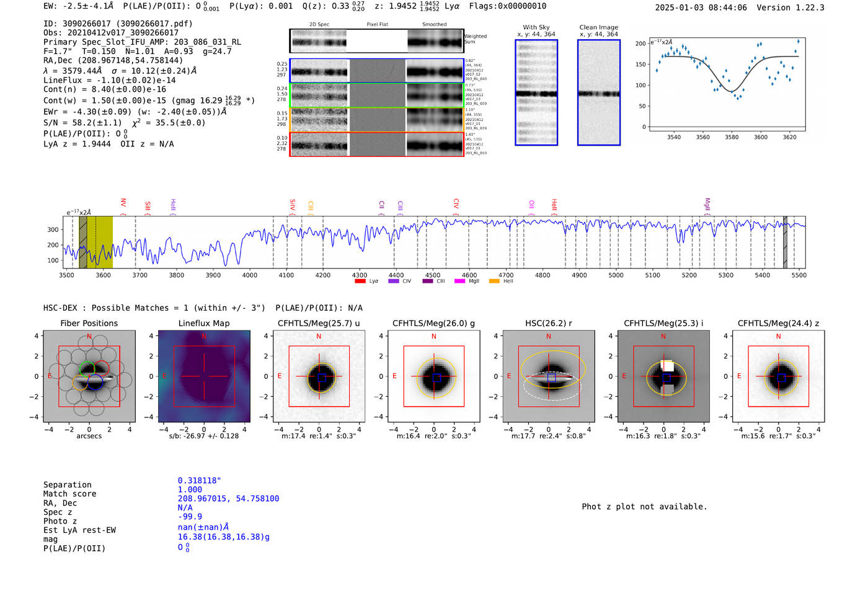The image size is (868, 591).
Task: Click the blue '208.967015, 54.758100' coordinates
Action: click(x=228, y=499)
